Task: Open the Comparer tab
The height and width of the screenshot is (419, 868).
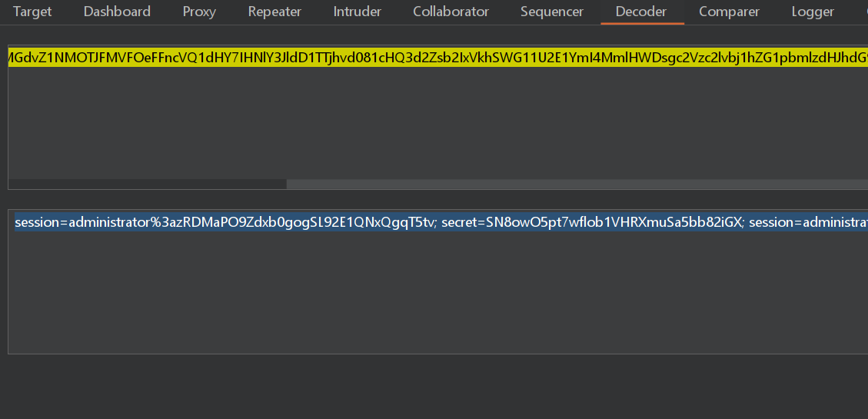Action: coord(729,12)
